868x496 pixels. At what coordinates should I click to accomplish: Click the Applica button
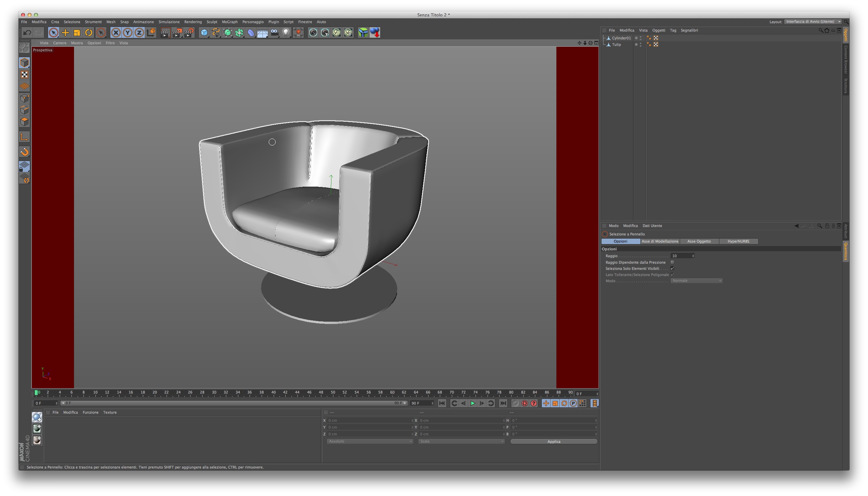click(x=553, y=441)
